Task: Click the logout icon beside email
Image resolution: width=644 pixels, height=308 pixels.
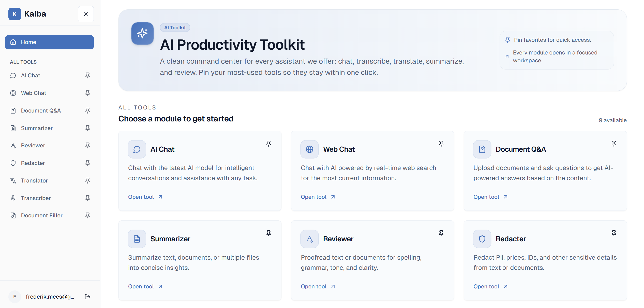Action: click(87, 297)
